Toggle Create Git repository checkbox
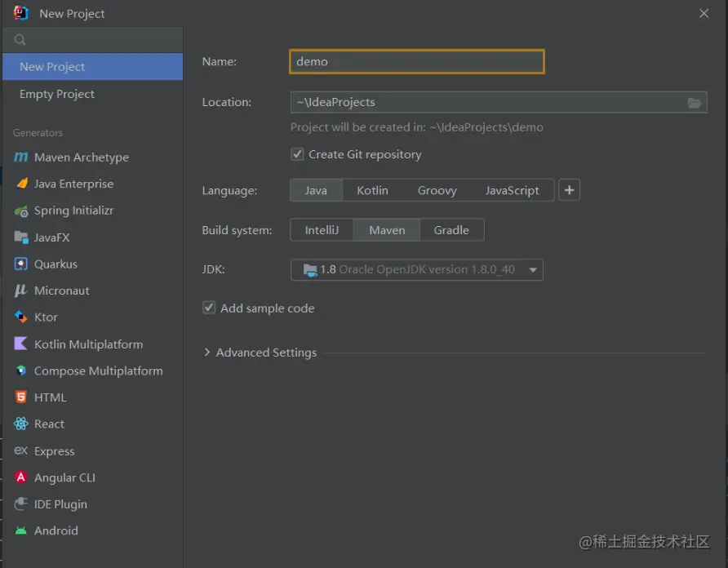 tap(297, 154)
